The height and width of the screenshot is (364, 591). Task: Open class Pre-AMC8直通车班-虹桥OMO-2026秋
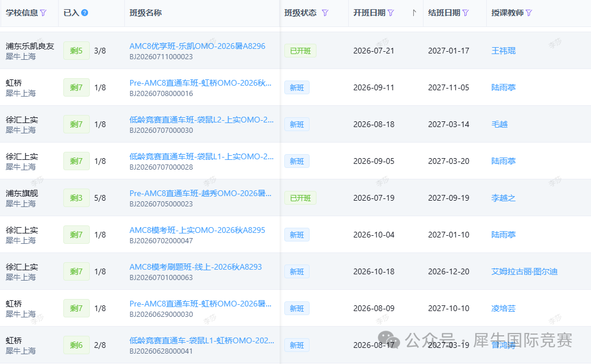point(200,83)
